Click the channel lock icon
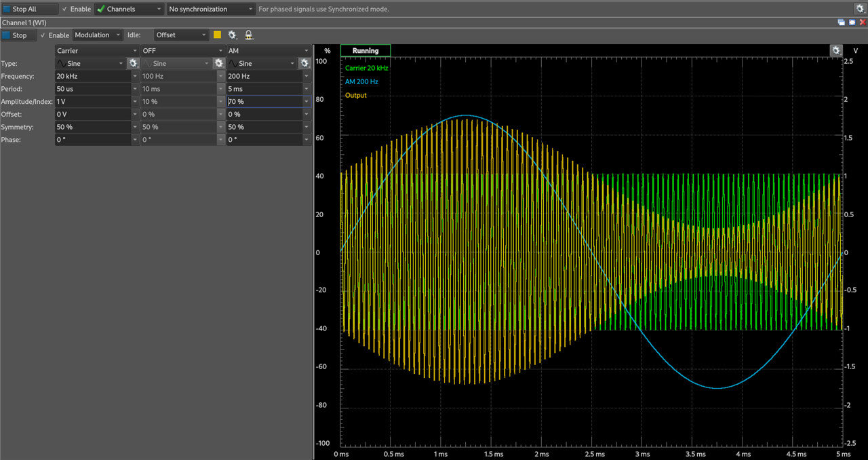This screenshot has width=868, height=460. coord(249,35)
